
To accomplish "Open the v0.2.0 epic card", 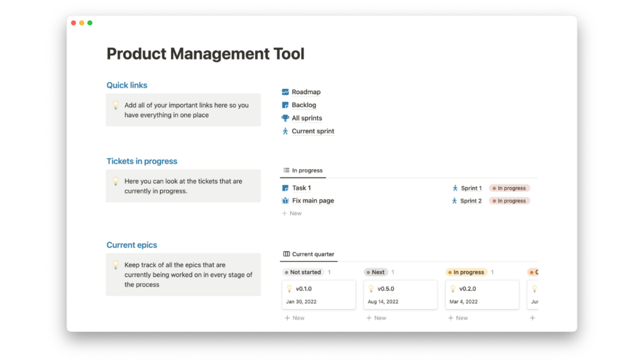I will [482, 295].
